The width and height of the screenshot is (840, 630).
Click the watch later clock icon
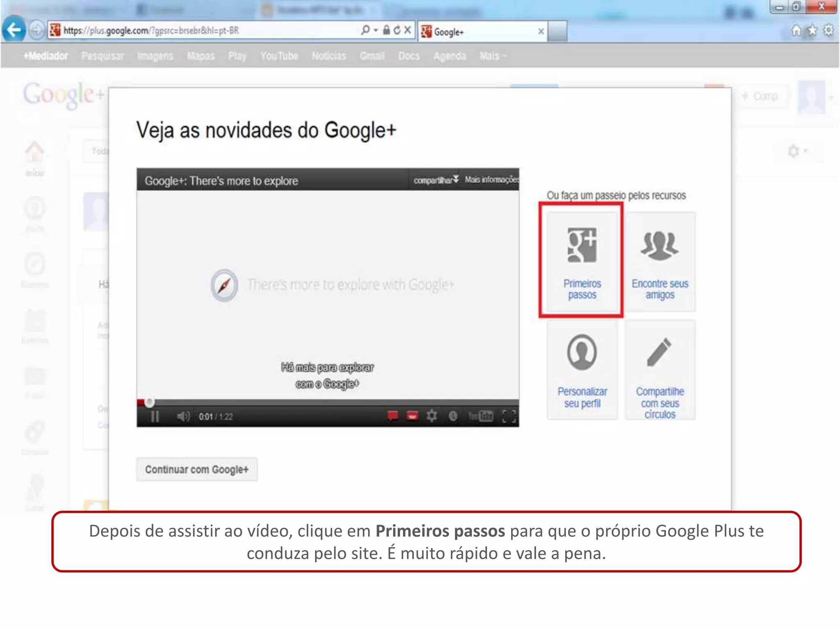(453, 416)
